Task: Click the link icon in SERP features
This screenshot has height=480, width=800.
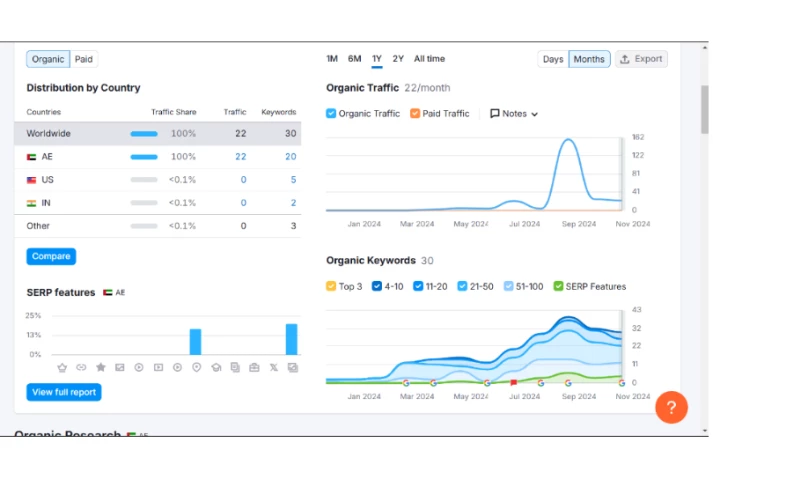Action: click(x=81, y=367)
